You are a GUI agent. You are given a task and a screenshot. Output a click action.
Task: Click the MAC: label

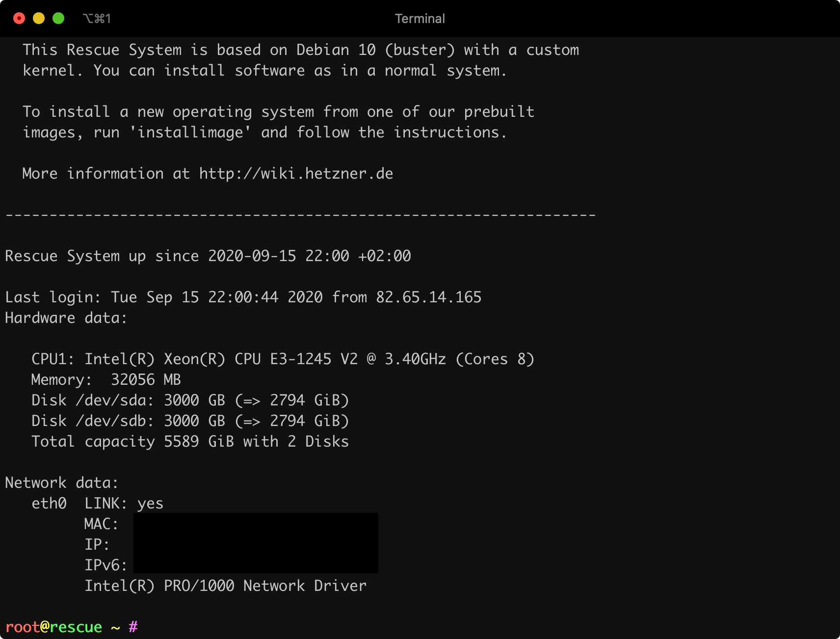(101, 524)
